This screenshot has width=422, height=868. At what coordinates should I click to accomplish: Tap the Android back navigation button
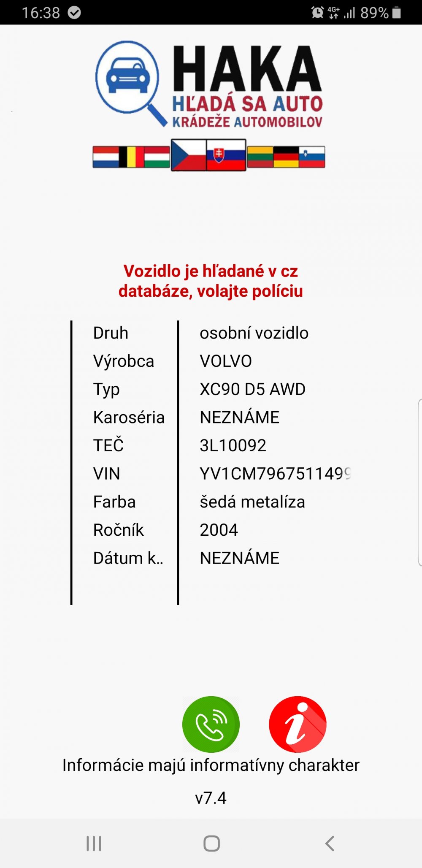click(330, 844)
